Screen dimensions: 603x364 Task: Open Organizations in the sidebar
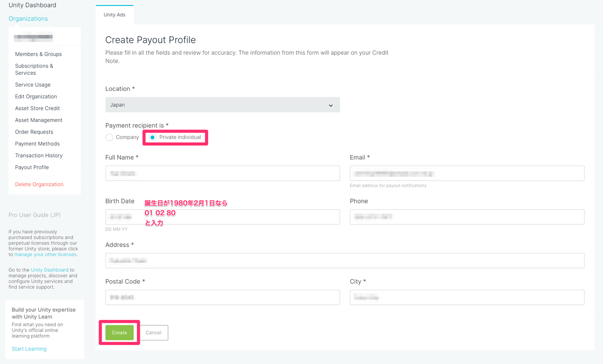click(28, 19)
